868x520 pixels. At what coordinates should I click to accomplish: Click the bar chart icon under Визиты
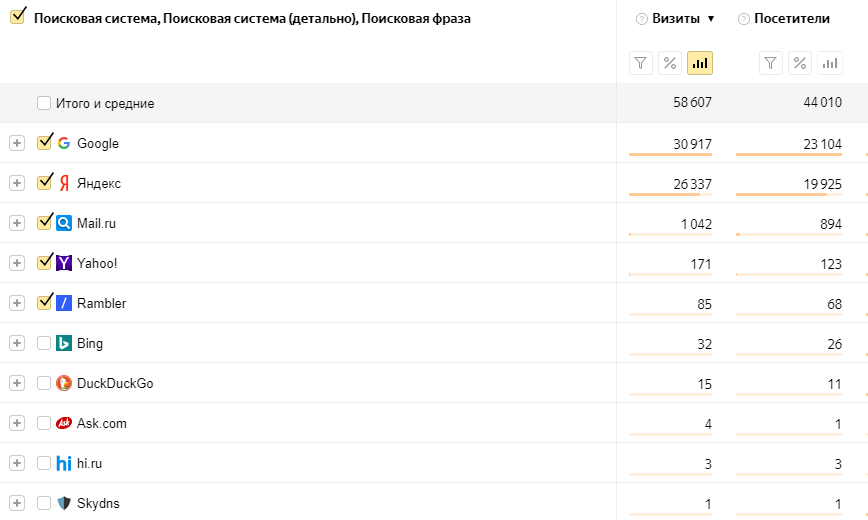pyautogui.click(x=700, y=63)
